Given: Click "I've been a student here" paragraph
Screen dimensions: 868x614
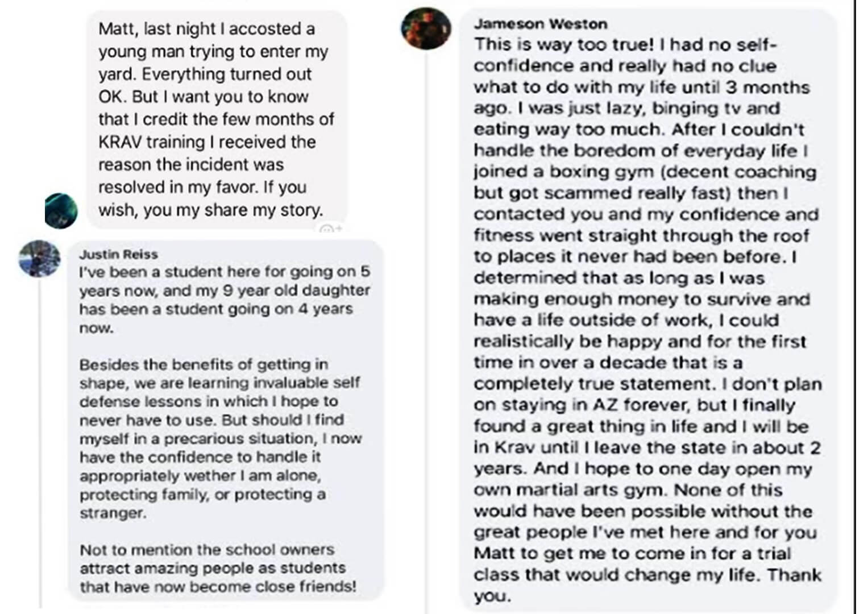Looking at the screenshot, I should tap(225, 300).
